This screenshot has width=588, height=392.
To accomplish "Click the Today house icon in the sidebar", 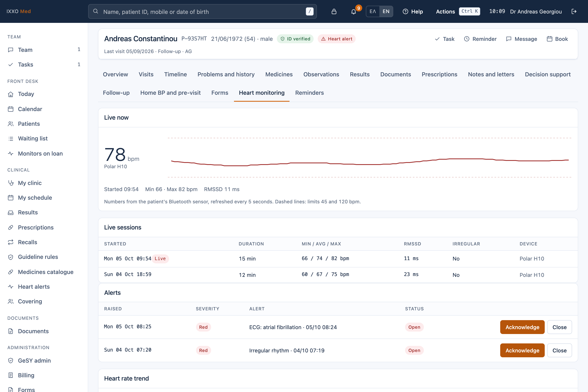I will pos(10,94).
